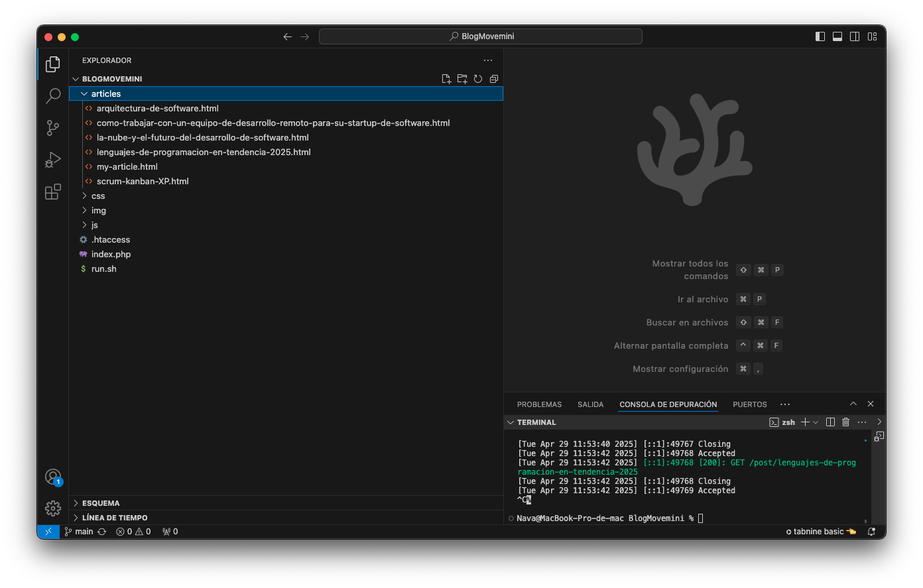This screenshot has width=923, height=588.
Task: Synchronize changes in the status bar
Action: point(102,532)
